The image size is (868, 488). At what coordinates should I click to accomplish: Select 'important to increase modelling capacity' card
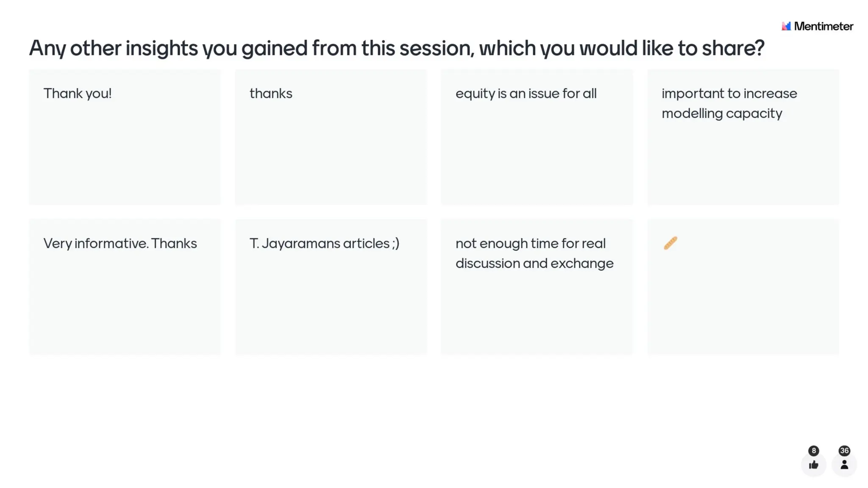743,137
